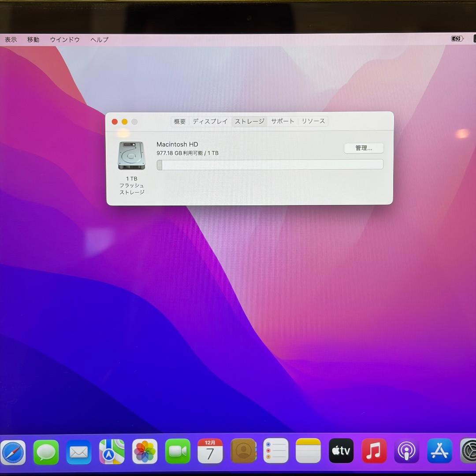Open Safari from the Dock
This screenshot has width=476, height=476.
click(x=13, y=451)
